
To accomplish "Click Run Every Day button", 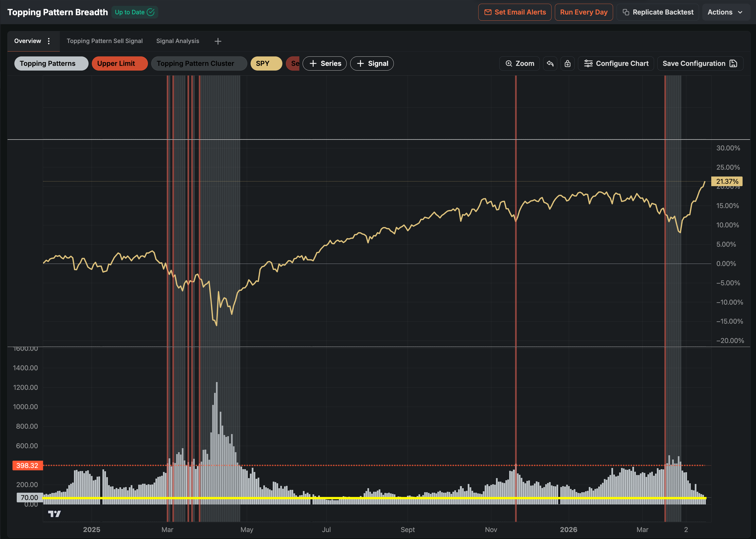I will pos(584,12).
